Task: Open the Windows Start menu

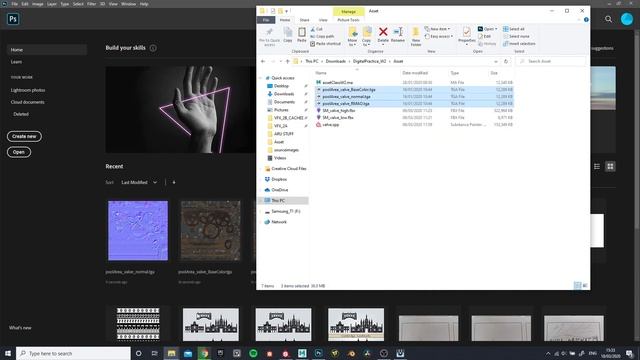Action: (8, 353)
